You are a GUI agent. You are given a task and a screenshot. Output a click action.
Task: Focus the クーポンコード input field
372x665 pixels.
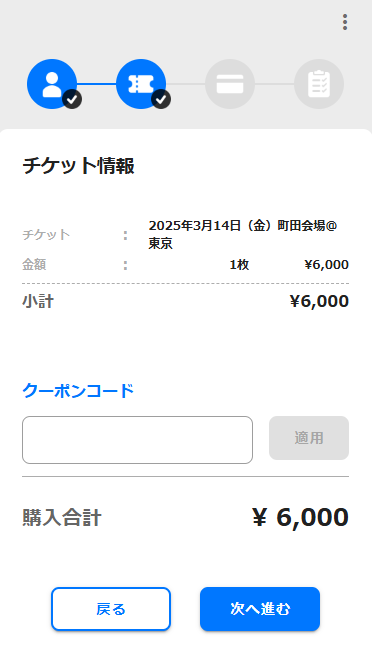137,440
